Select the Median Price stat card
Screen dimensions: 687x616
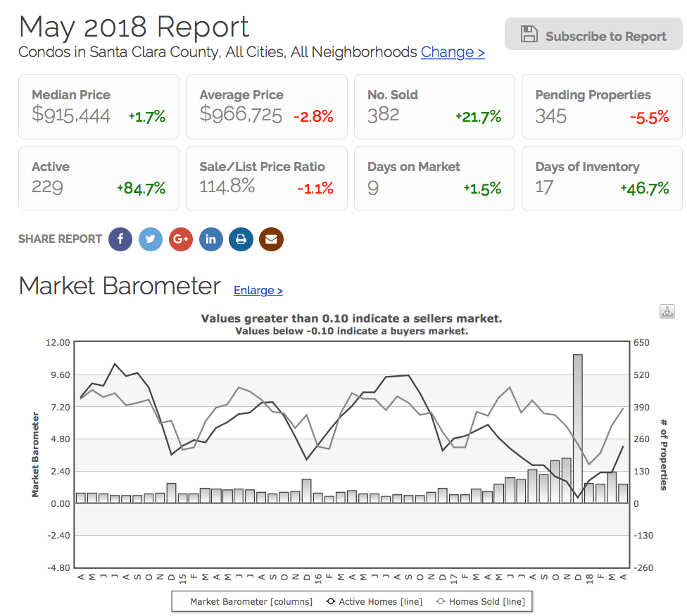[x=99, y=107]
